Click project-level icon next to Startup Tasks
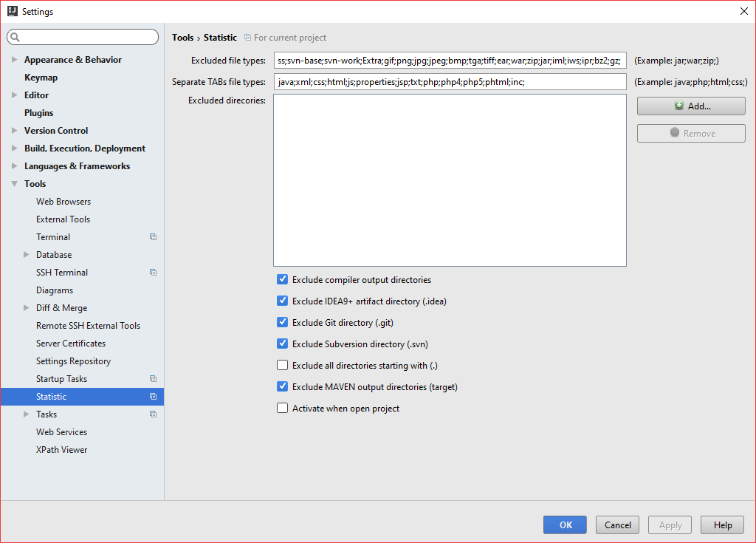The width and height of the screenshot is (756, 543). tap(154, 379)
